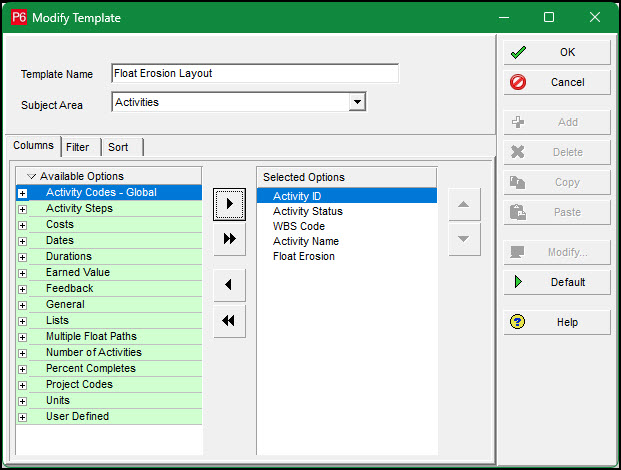Expand the Multiple Float Paths group
Viewport: 621px width, 470px height.
[x=23, y=337]
